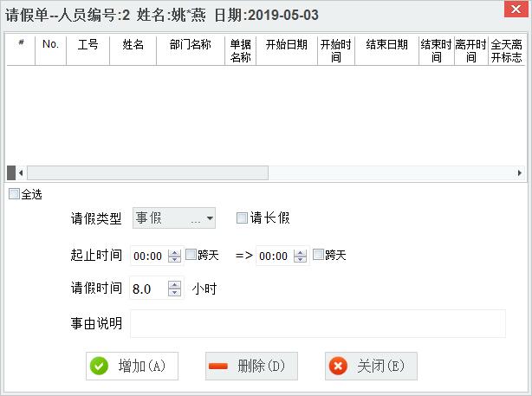Click the red minus icon on 删除
The image size is (532, 396).
[x=218, y=366]
